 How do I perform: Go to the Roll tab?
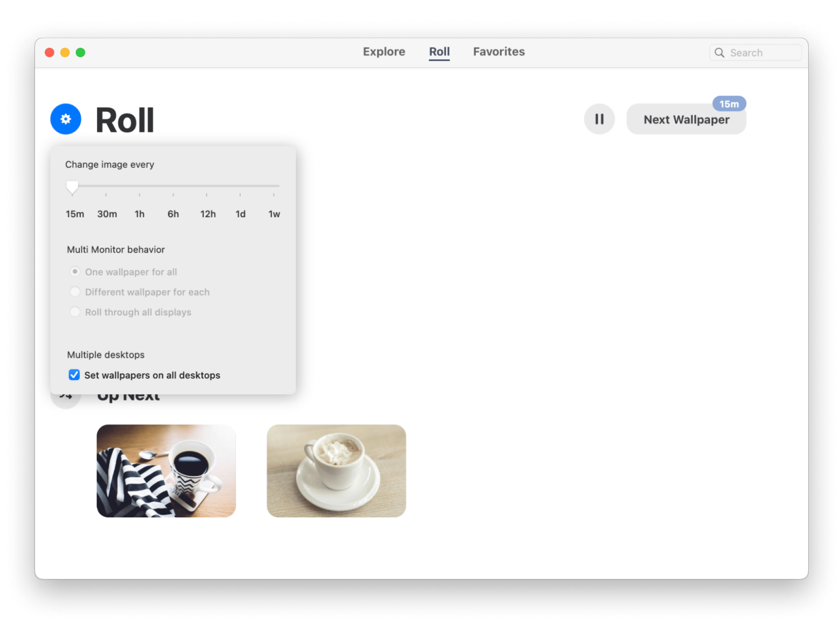coord(439,52)
